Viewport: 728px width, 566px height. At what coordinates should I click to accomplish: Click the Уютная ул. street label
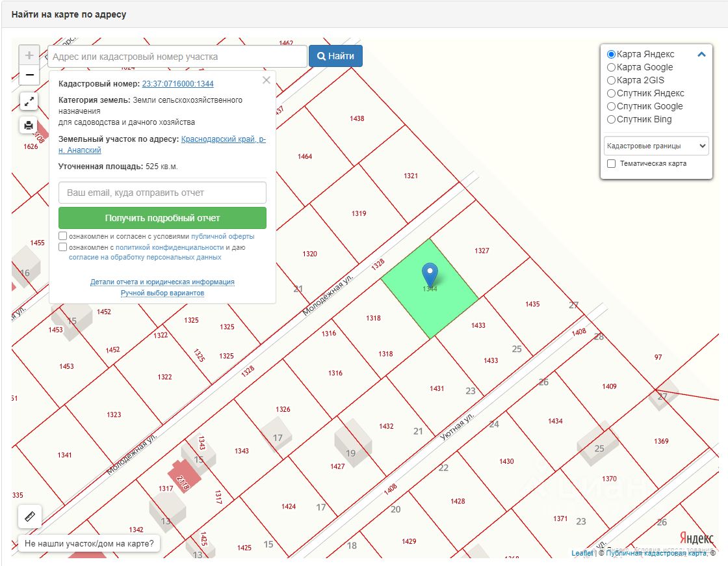tap(458, 425)
